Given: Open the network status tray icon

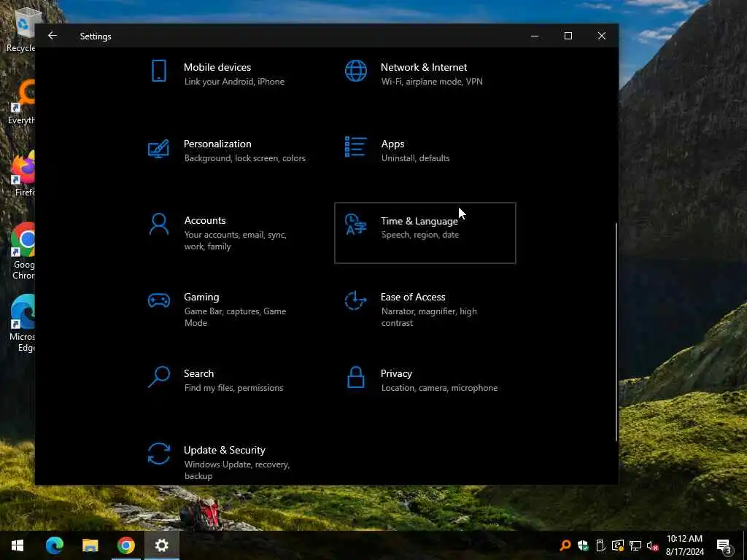Looking at the screenshot, I should coord(635,545).
